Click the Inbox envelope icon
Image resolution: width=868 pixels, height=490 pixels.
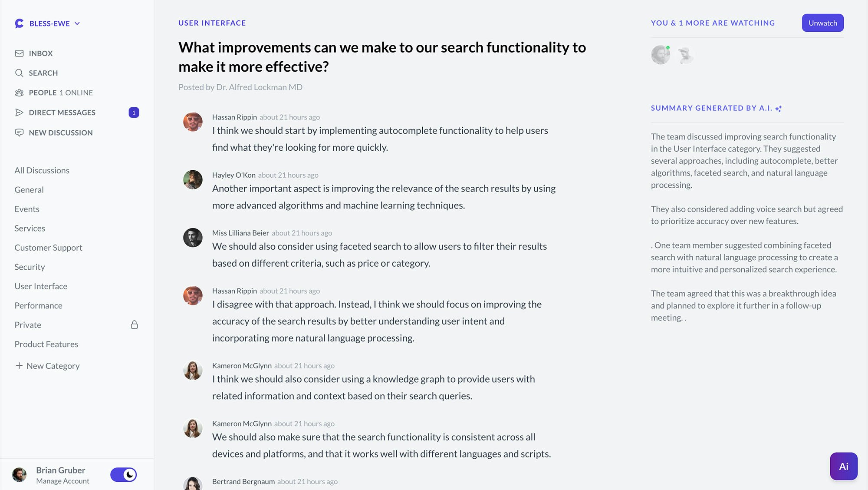[x=19, y=53]
